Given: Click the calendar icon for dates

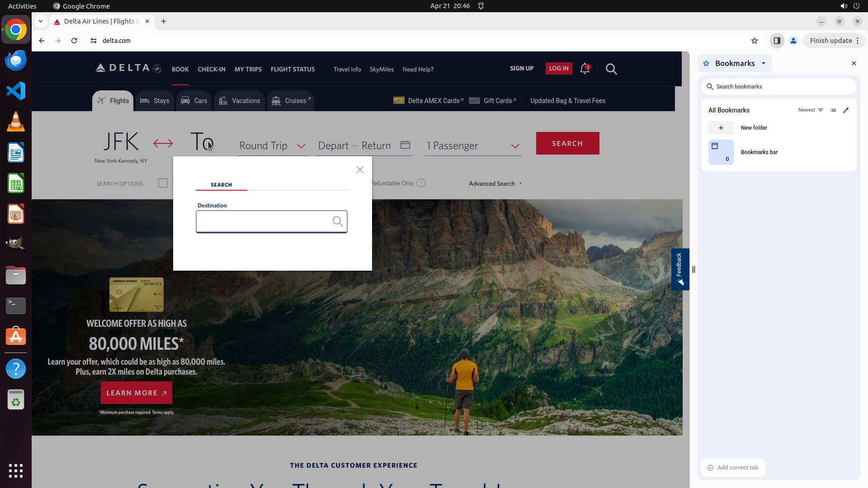Looking at the screenshot, I should pos(405,145).
